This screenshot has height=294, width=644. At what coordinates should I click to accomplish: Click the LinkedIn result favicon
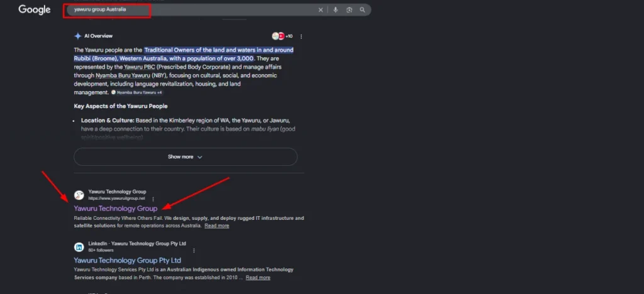click(79, 247)
